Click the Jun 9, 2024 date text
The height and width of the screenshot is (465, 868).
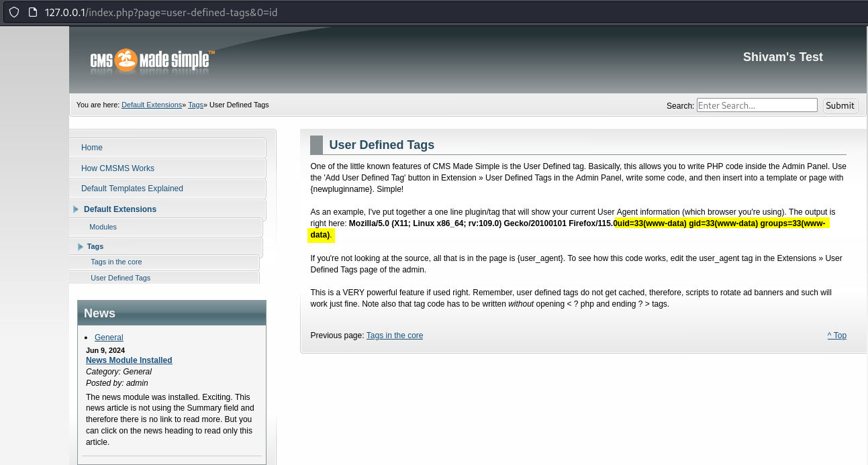[x=105, y=350]
